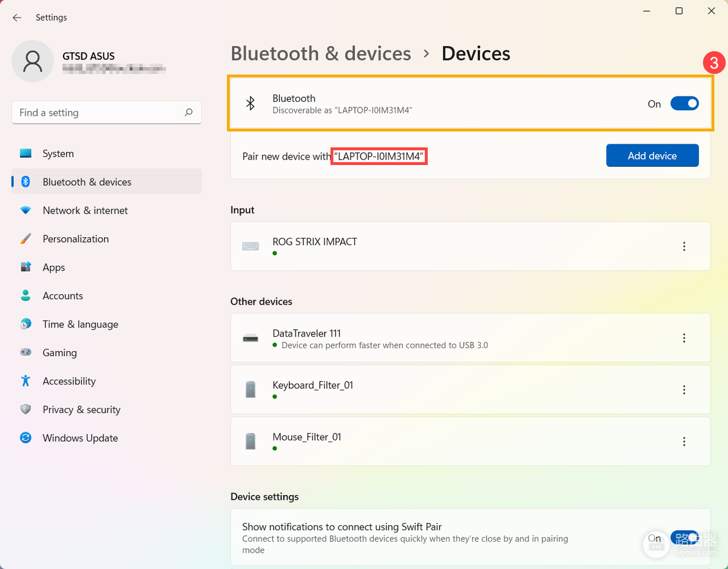This screenshot has width=728, height=569.
Task: Toggle Swift Pair notifications switch
Action: click(684, 537)
